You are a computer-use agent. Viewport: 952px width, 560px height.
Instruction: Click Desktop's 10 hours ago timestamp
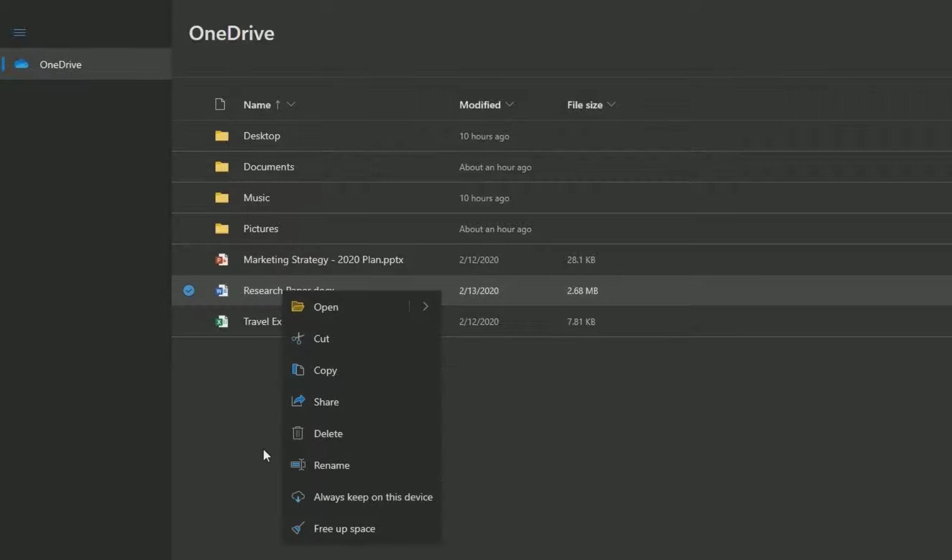tap(484, 136)
